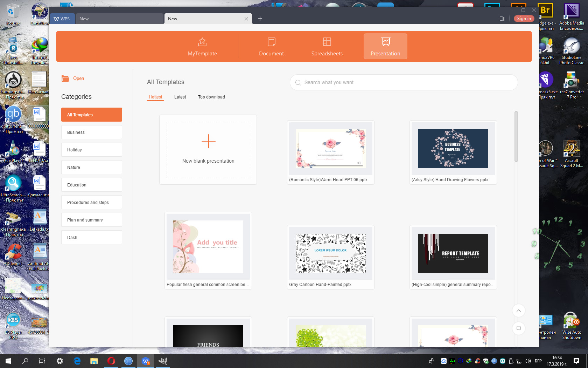Choose the Holiday category

(x=92, y=150)
